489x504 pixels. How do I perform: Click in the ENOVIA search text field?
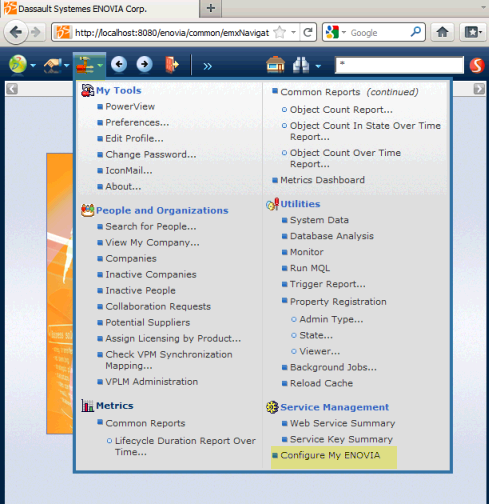(x=399, y=65)
